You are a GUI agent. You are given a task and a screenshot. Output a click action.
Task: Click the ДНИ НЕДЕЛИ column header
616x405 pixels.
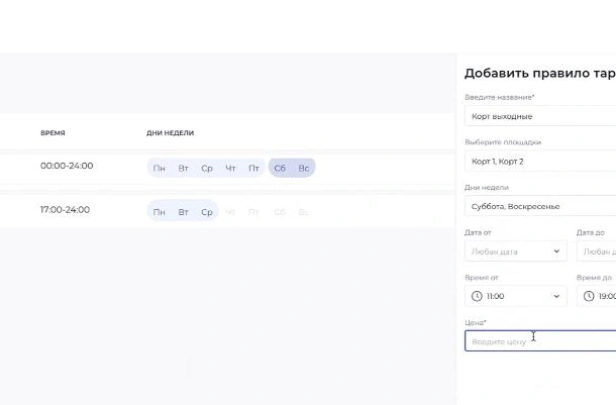[x=170, y=133]
